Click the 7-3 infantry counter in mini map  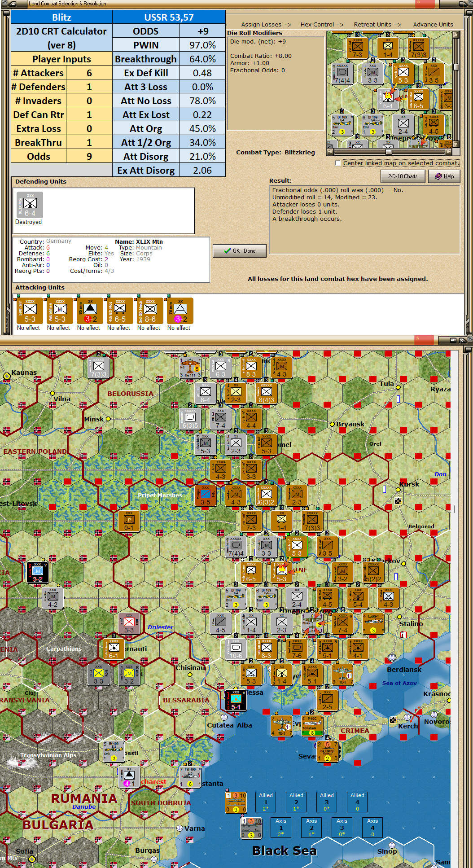[x=357, y=48]
